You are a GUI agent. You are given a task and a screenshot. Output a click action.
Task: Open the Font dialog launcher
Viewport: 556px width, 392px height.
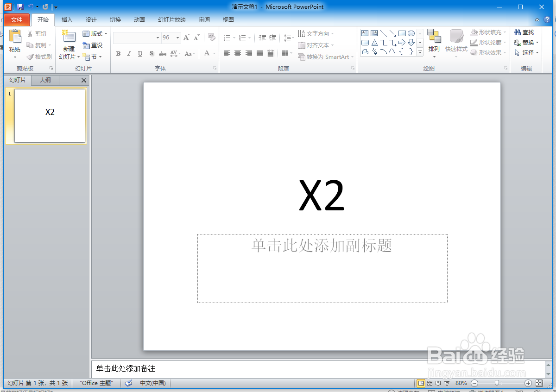(x=215, y=69)
